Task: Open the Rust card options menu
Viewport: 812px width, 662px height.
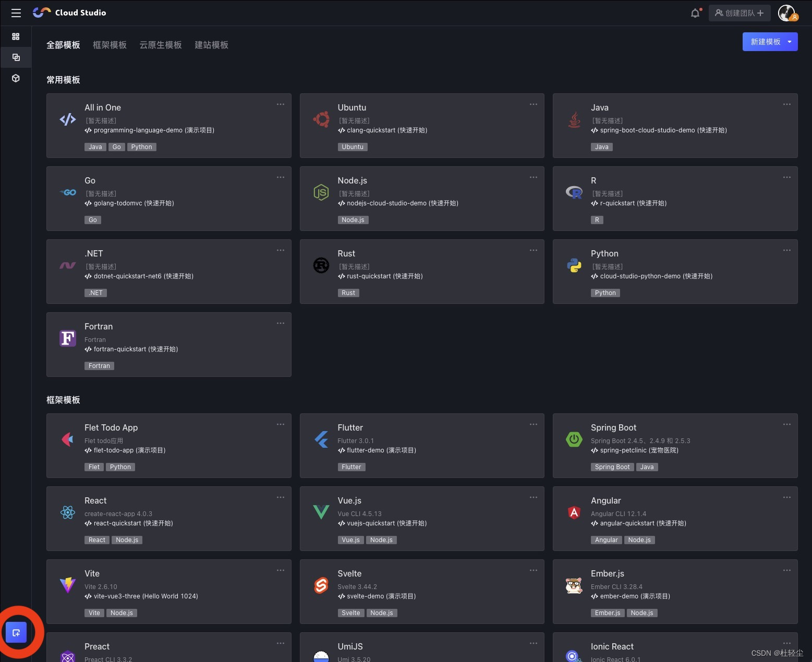Action: coord(534,250)
